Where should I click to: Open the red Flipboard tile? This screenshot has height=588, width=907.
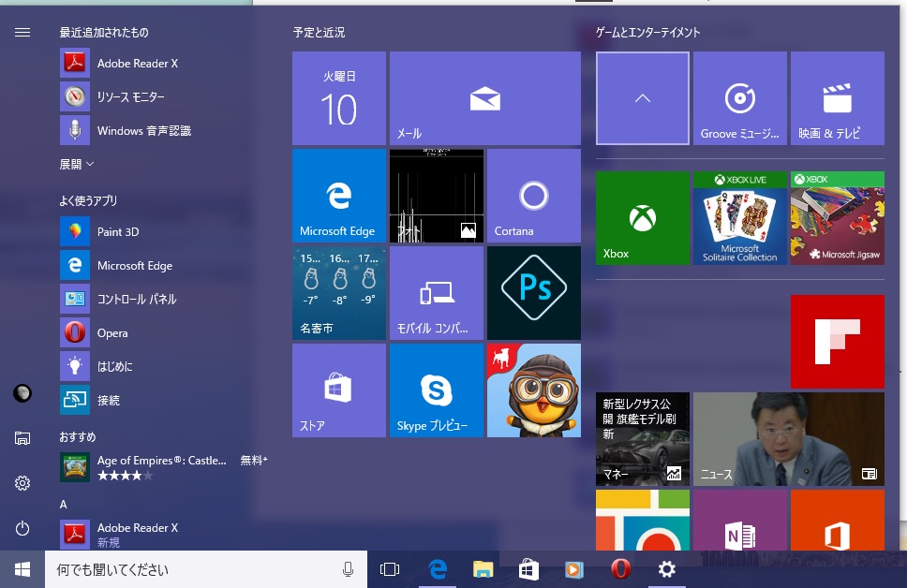(x=838, y=342)
